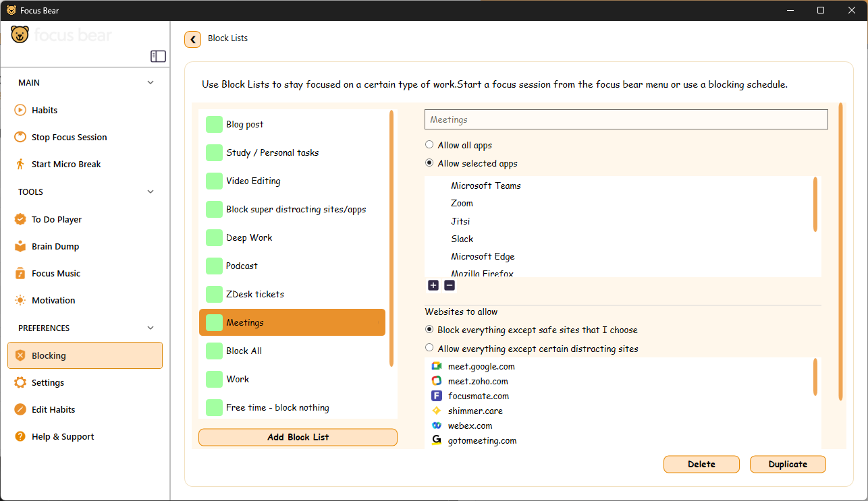Viewport: 868px width, 501px height.
Task: Collapse the TOOLS section chevron
Action: pos(151,192)
